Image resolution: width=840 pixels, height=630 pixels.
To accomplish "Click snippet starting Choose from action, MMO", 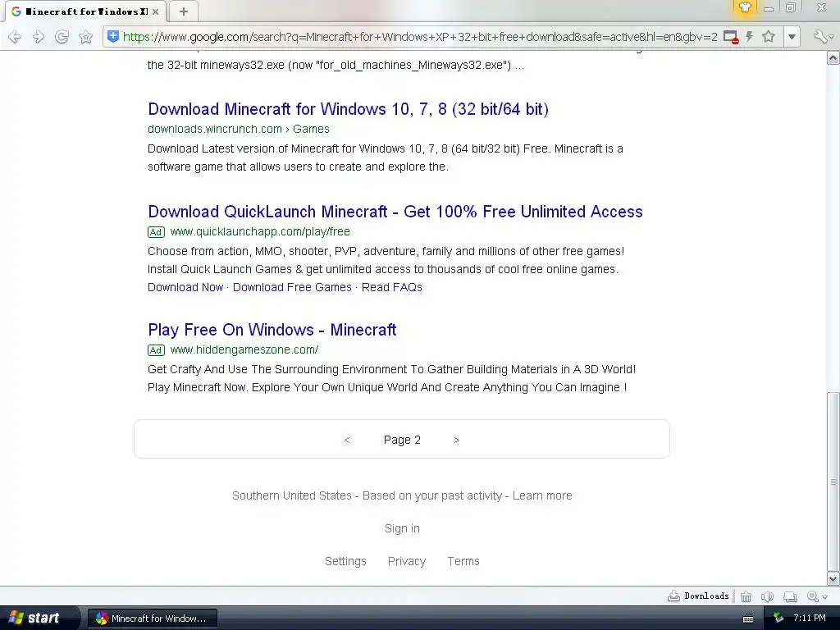I will [386, 260].
